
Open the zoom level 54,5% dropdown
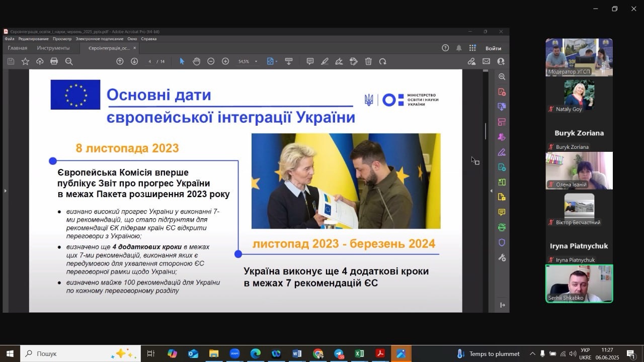tap(256, 61)
